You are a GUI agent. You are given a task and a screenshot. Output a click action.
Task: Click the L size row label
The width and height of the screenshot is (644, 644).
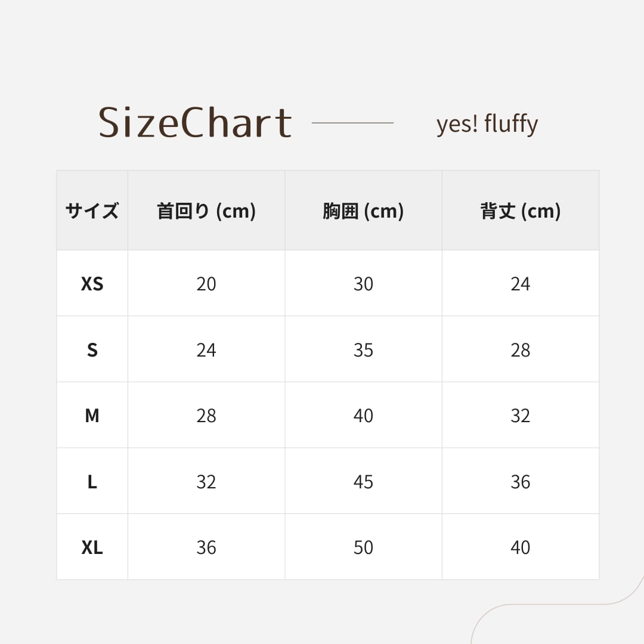[92, 482]
